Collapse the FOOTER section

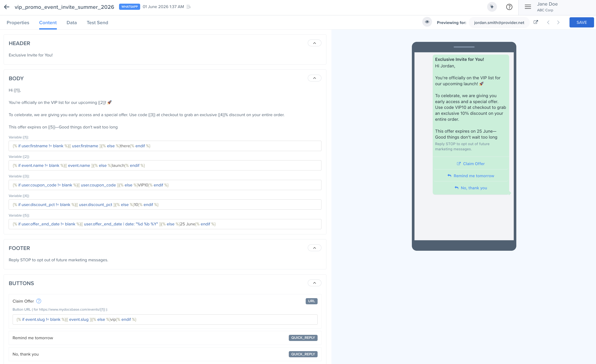(x=315, y=248)
